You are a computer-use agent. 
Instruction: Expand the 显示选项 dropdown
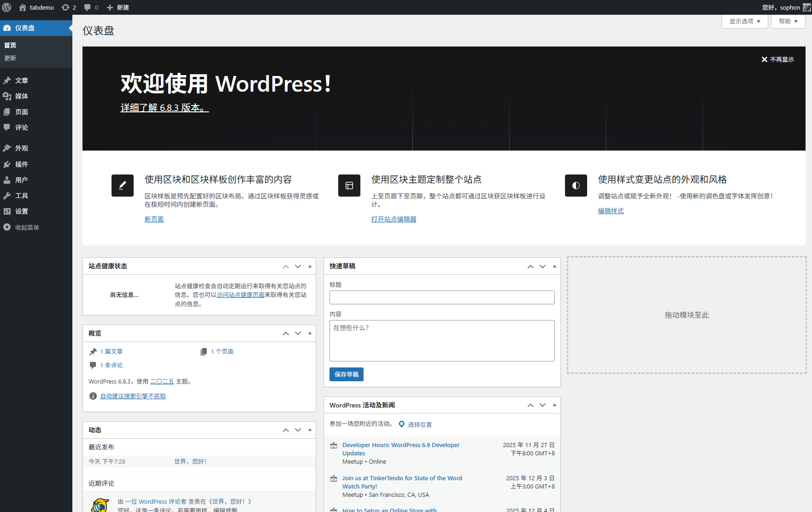[x=745, y=22]
